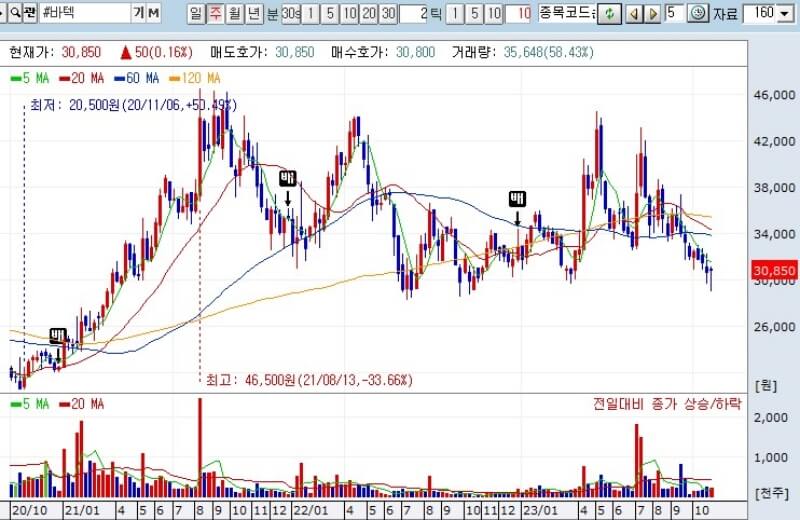The image size is (800, 520).
Task: Click the 매 marker above December 2022
Action: tap(517, 199)
